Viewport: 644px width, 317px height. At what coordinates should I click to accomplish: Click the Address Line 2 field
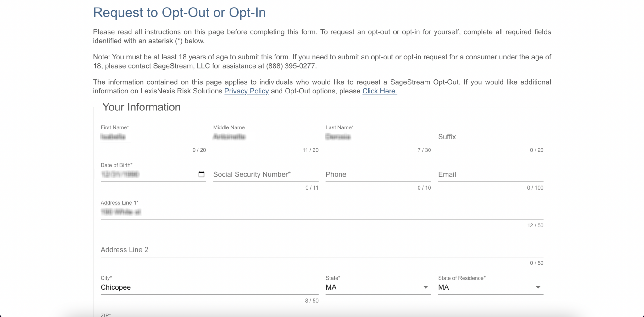(220, 250)
